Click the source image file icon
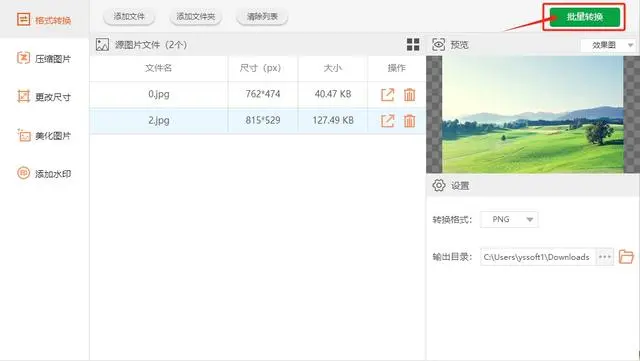The width and height of the screenshot is (640, 361). tap(102, 45)
